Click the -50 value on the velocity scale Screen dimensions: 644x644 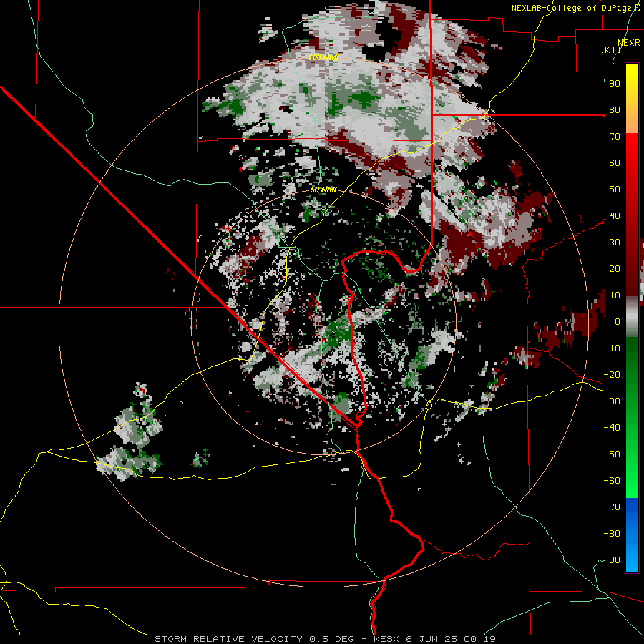tap(612, 454)
